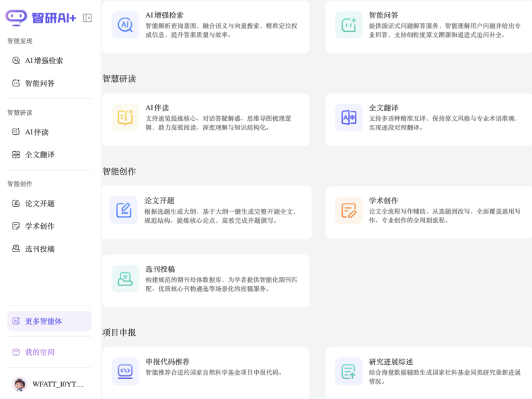Go to AI伴读 from the sidebar
The width and height of the screenshot is (532, 399).
36,132
